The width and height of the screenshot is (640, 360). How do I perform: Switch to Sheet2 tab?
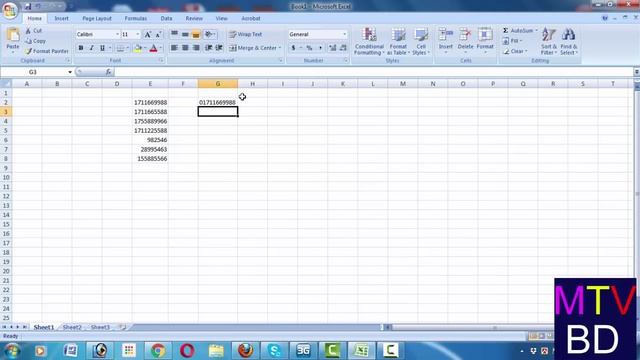coord(72,327)
